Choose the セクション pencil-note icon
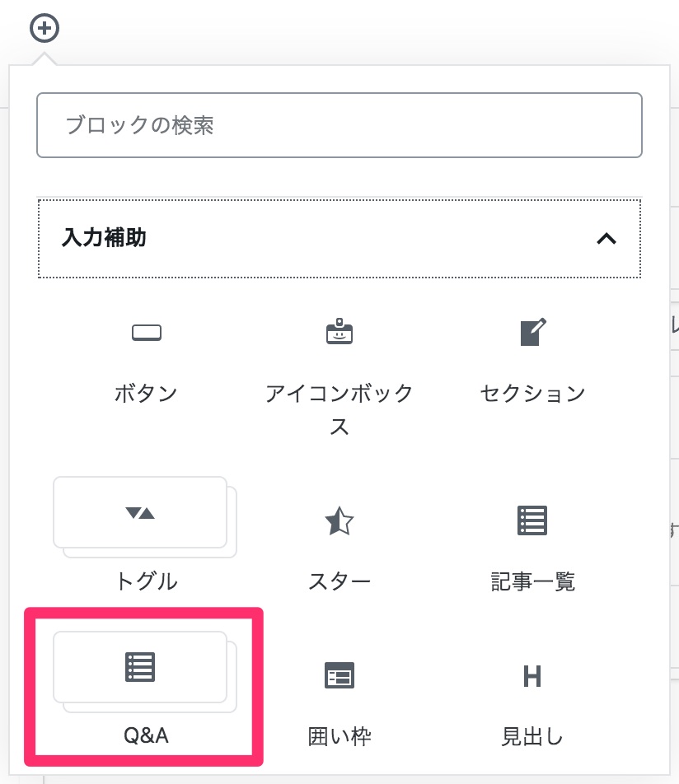The height and width of the screenshot is (784, 679). coord(532,332)
